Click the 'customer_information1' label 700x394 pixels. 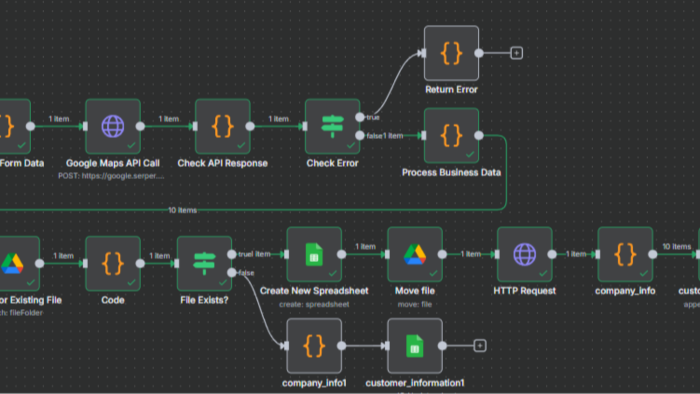(415, 383)
